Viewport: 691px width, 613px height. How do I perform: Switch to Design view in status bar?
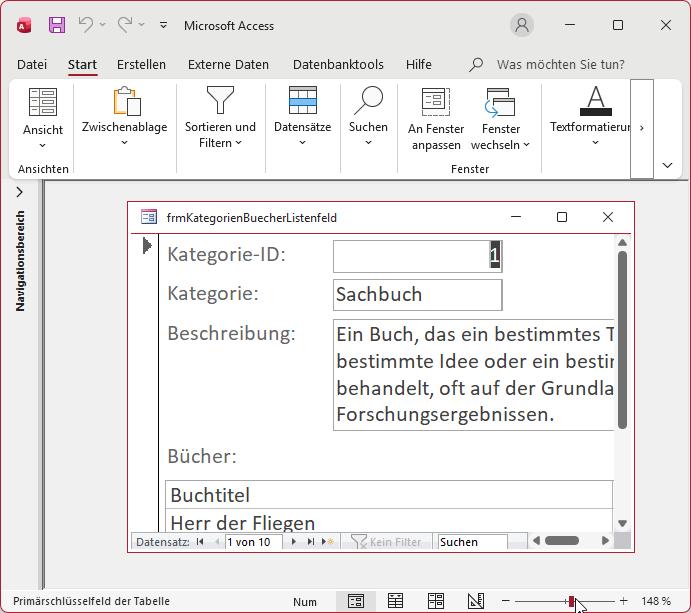476,601
